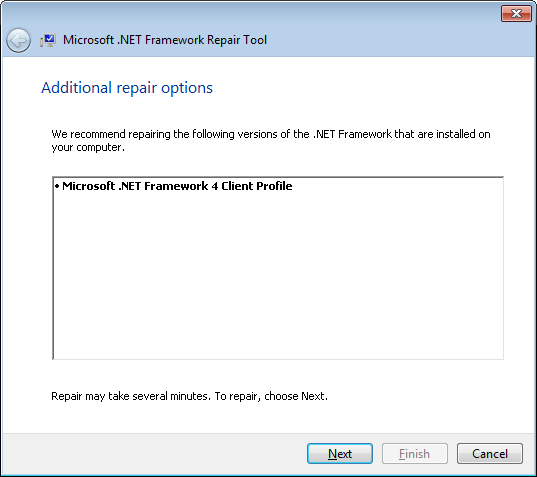Click the 'To repair, choose Next.' sentence
The height and width of the screenshot is (477, 537).
(x=271, y=396)
